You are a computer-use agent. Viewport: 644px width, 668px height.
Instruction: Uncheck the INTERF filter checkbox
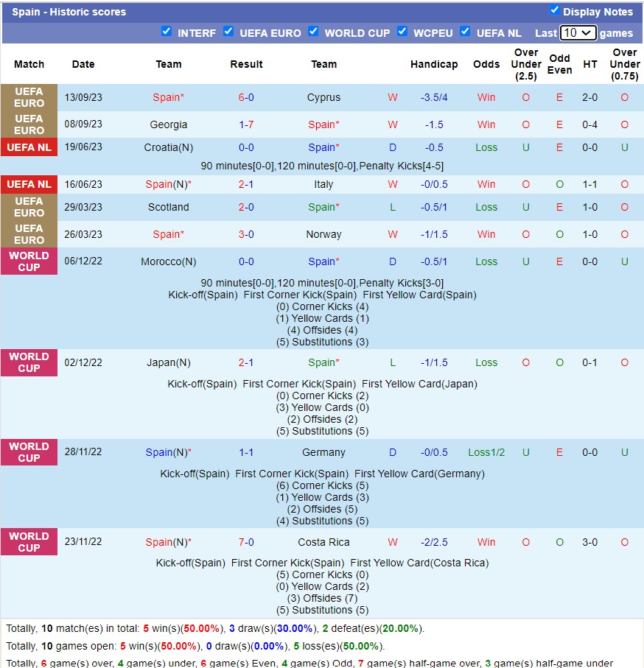167,32
